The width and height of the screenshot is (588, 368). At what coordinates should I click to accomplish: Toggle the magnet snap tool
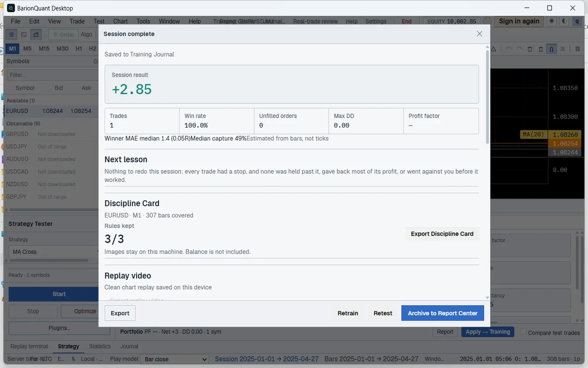pyautogui.click(x=551, y=49)
